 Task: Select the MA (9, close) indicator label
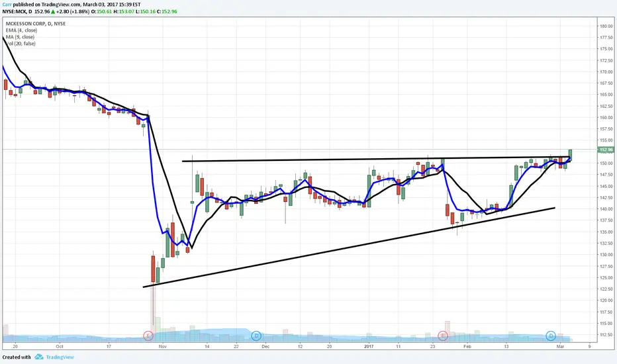click(x=20, y=37)
